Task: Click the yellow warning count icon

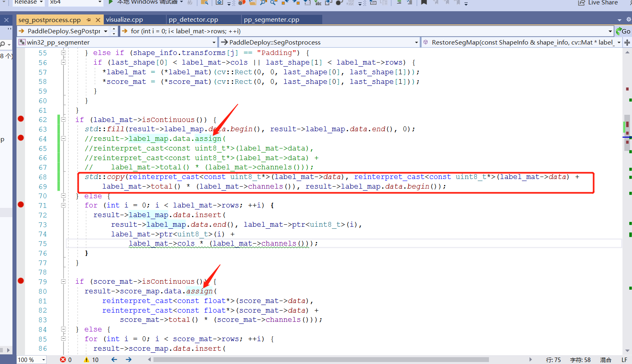Action: 86,360
